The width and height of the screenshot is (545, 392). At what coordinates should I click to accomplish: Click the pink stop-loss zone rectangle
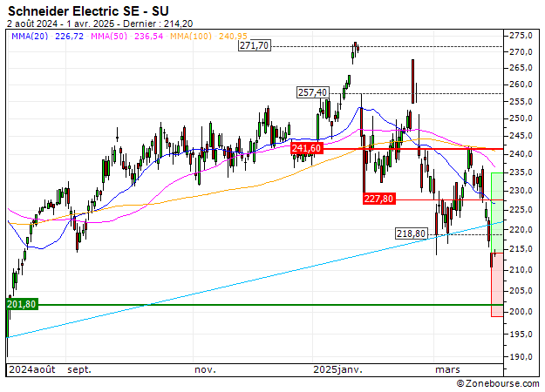tap(497, 285)
